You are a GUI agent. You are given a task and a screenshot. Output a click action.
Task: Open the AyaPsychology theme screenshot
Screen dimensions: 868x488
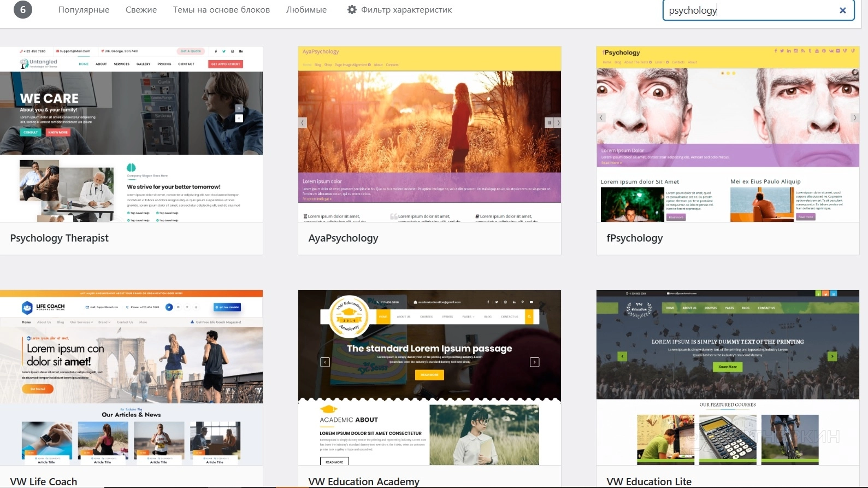429,134
